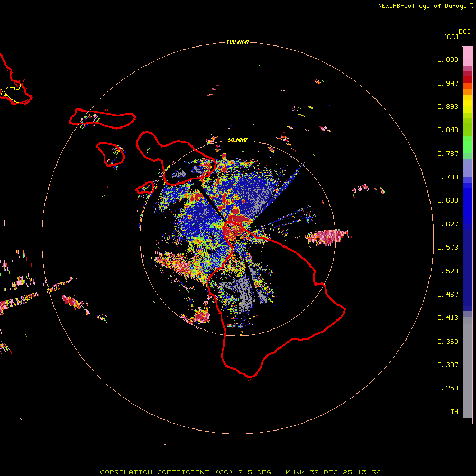476x476 pixels.
Task: Click the 0.680 colorbar value
Action: (448, 200)
